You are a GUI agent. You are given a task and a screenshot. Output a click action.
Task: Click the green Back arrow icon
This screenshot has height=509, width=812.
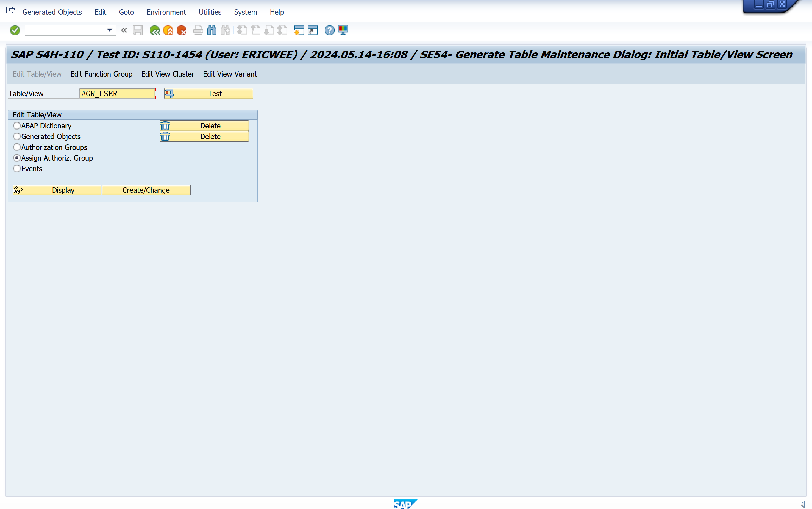tap(154, 30)
